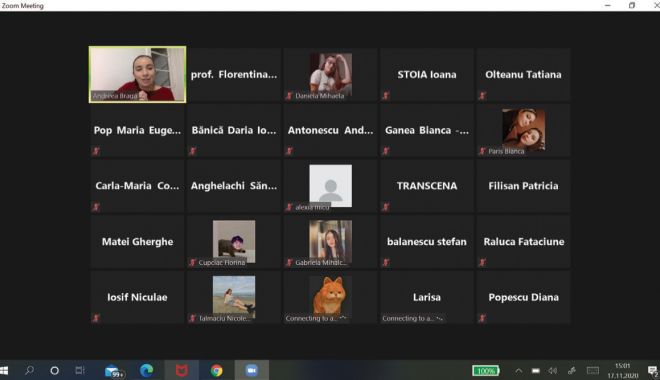
Task: Click muted mic icon beside Cupciac Florina name
Action: (193, 263)
